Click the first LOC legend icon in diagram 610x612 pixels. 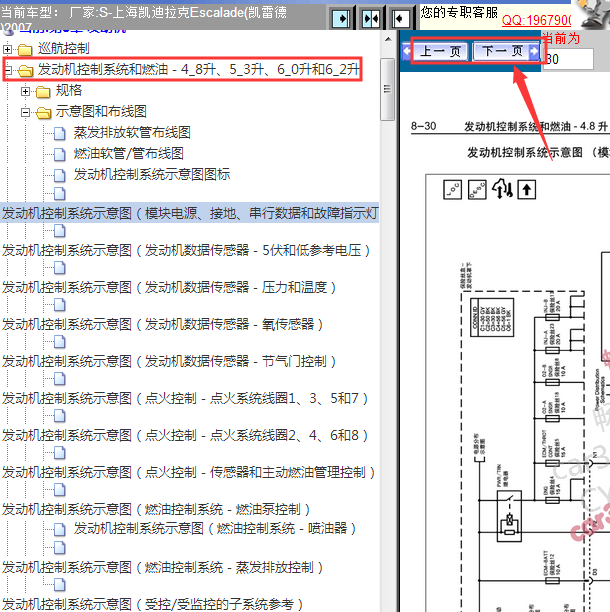point(453,190)
